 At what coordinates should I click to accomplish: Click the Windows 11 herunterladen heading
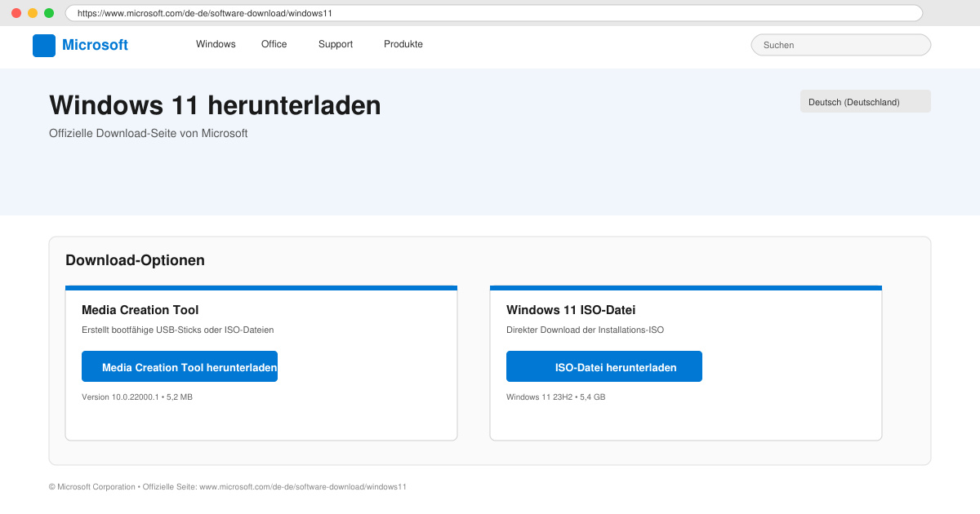coord(215,105)
